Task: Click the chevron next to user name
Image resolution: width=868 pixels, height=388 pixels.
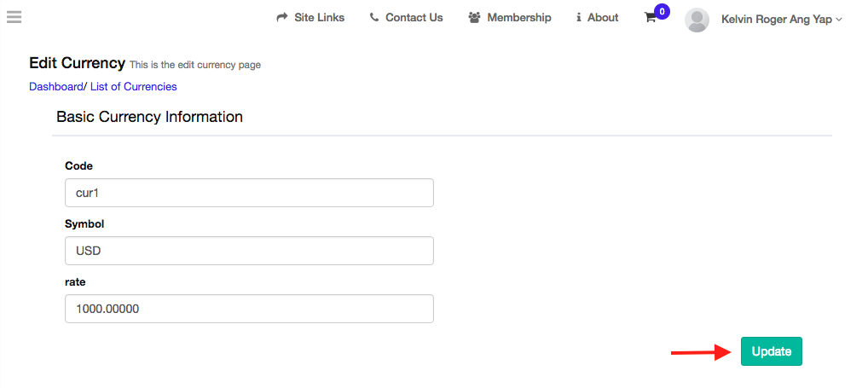Action: point(839,20)
